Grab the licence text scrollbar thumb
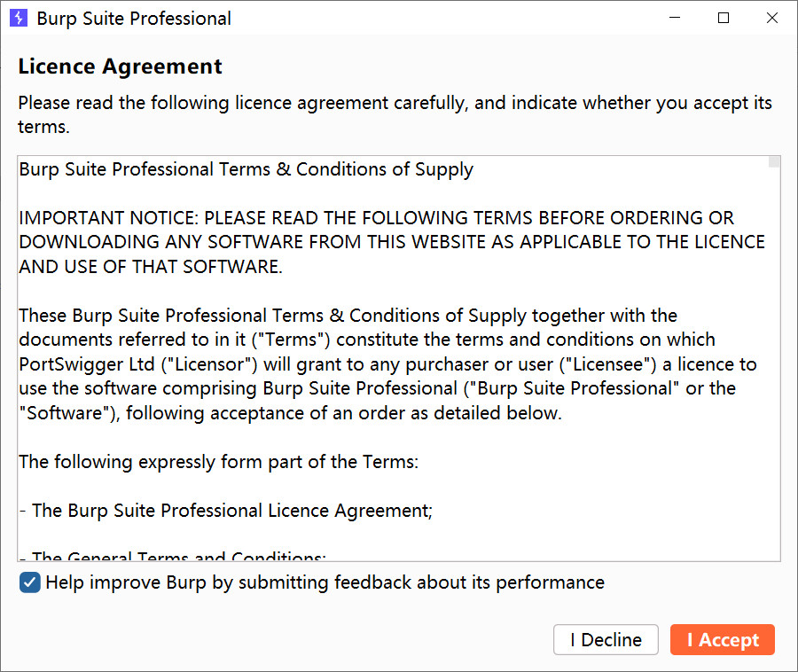This screenshot has width=798, height=672. pos(774,162)
